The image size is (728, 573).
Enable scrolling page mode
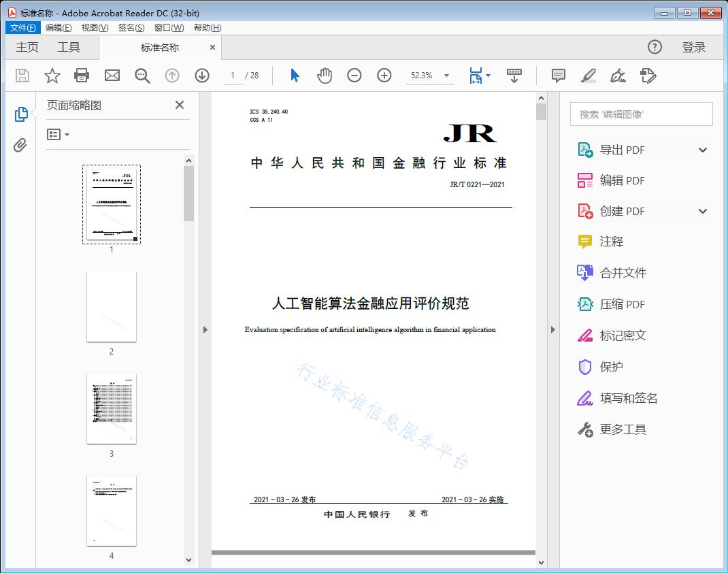coord(514,76)
